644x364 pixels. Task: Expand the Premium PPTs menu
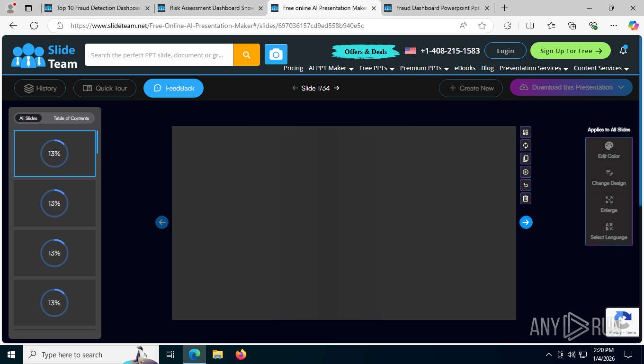coord(424,68)
